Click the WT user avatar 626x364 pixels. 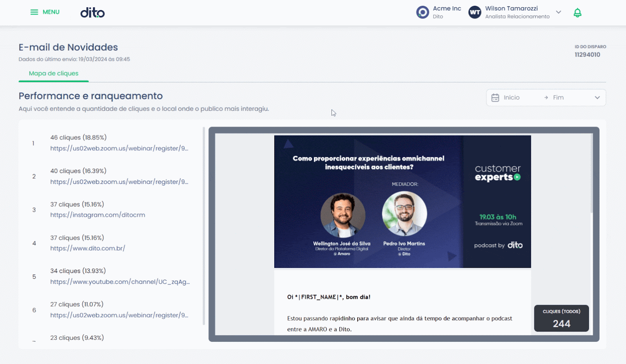pos(475,12)
